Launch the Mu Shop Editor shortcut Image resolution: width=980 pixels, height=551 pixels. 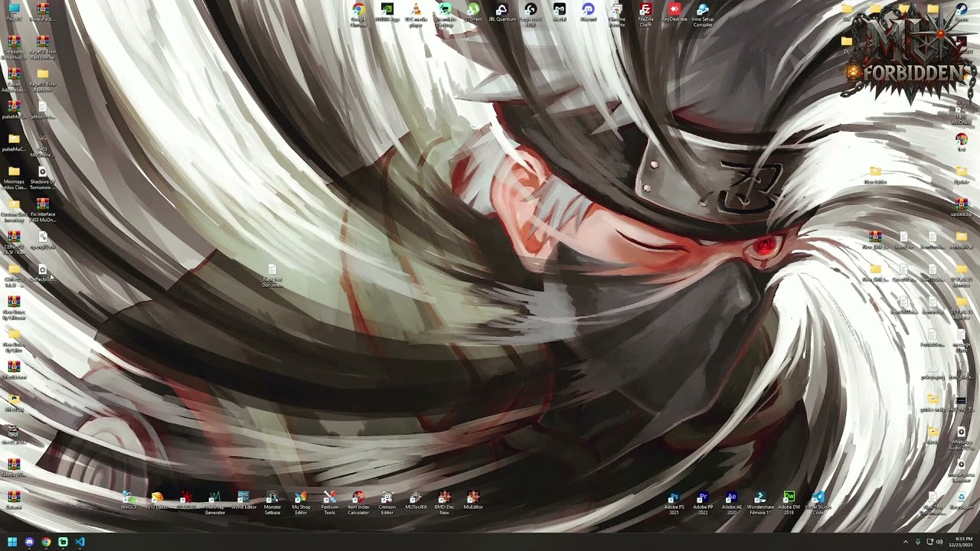[301, 503]
